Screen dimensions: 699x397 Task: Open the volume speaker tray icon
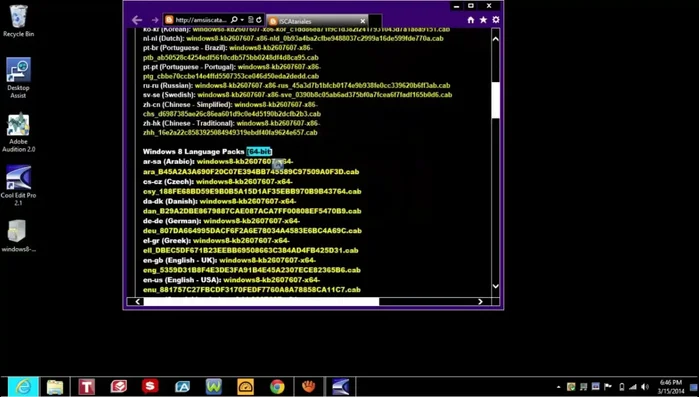645,387
